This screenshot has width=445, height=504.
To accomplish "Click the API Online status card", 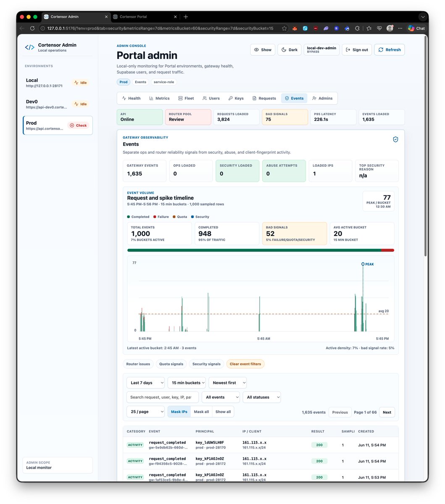I will (x=140, y=117).
